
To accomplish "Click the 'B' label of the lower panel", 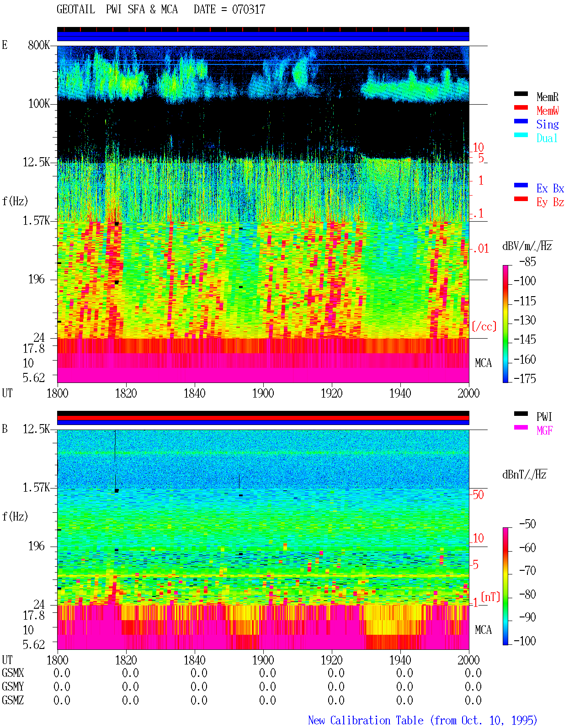I will [x=5, y=429].
